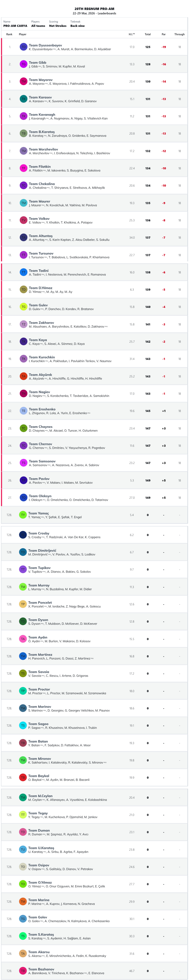Viewport: 189px width, 980px height.
Task: Open the Tiebreak 'Back nine' option
Action: coord(77,26)
